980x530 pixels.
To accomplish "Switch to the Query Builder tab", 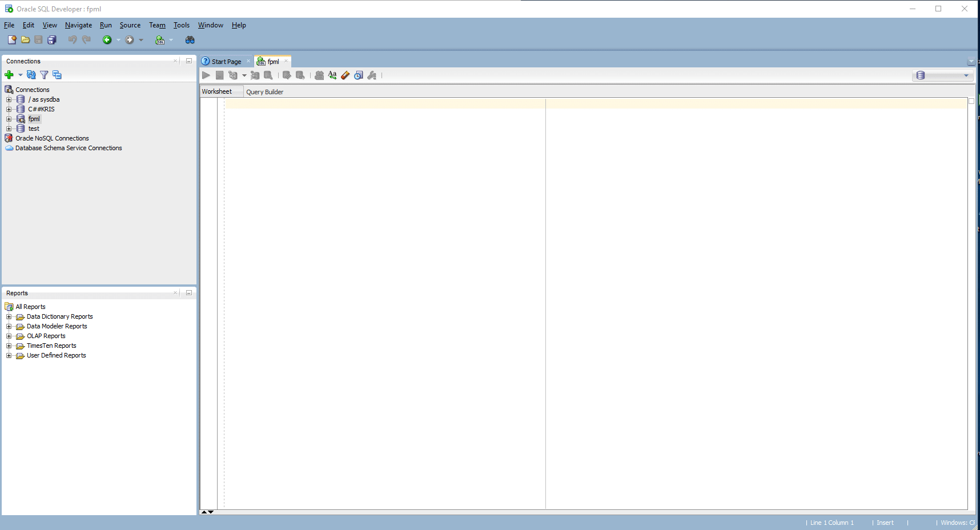I will click(264, 92).
